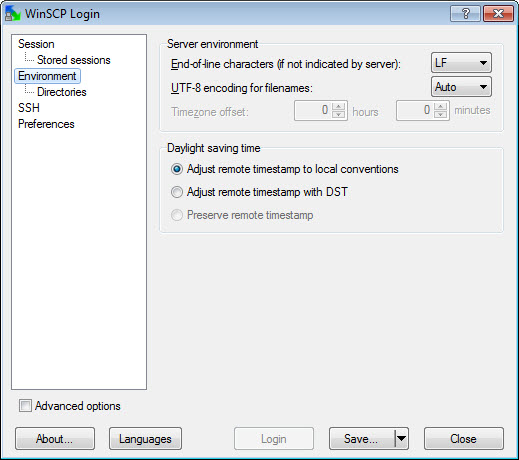Click the Save... button

[x=362, y=438]
